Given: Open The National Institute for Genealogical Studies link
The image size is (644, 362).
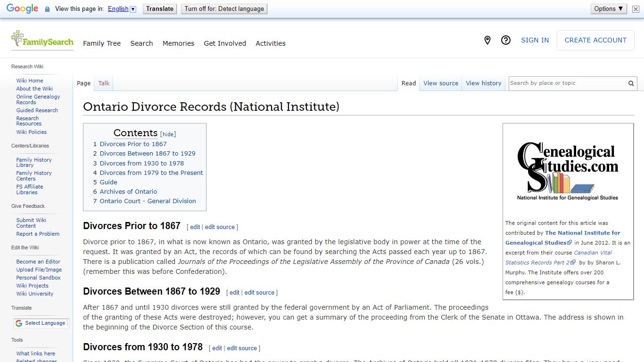Looking at the screenshot, I should [x=563, y=238].
